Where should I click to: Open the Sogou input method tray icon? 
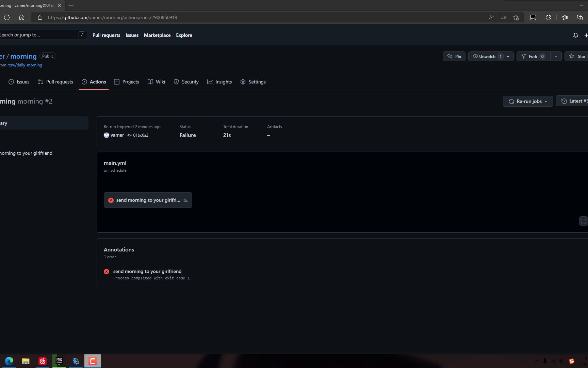(572, 361)
